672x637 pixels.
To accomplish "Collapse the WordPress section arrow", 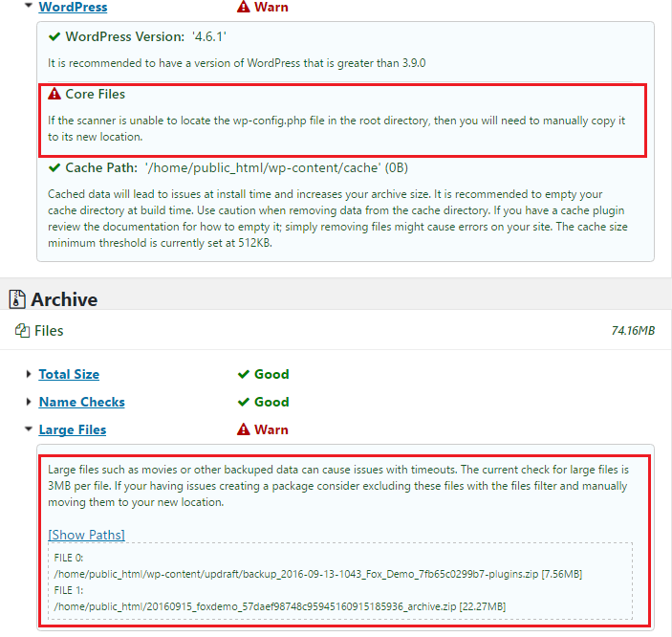I will coord(29,6).
